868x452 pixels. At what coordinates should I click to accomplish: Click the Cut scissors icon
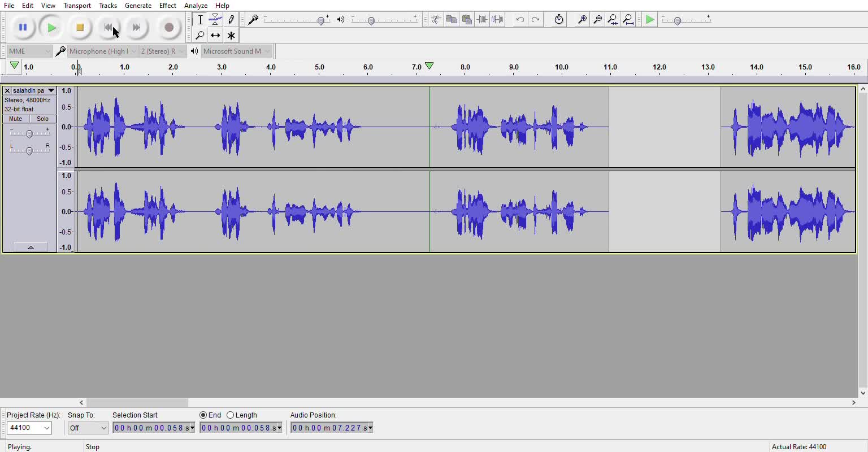(x=436, y=20)
